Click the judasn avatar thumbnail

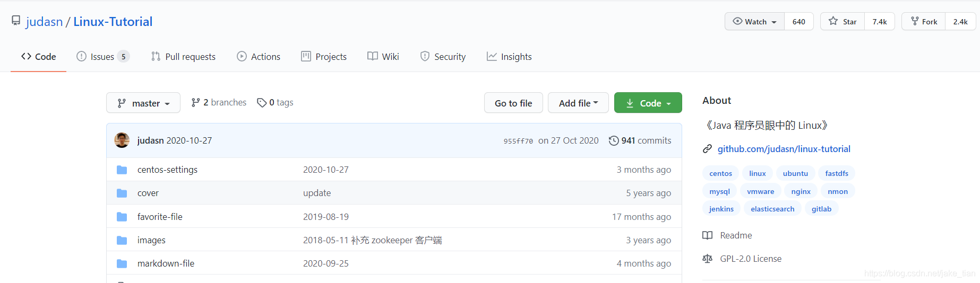pyautogui.click(x=122, y=140)
